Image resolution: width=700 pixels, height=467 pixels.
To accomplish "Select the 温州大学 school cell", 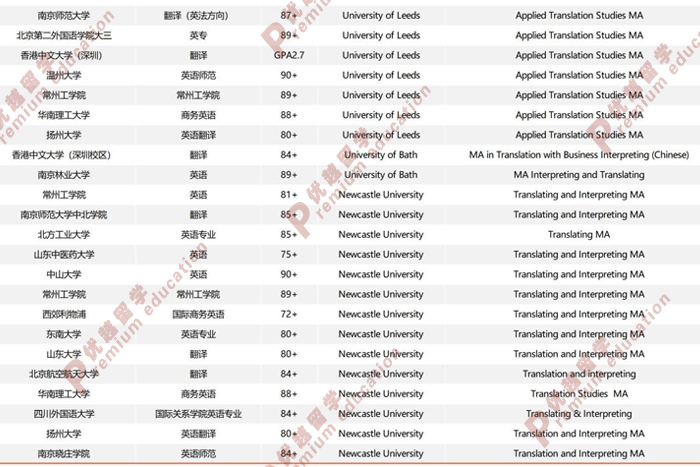I will pos(64,76).
